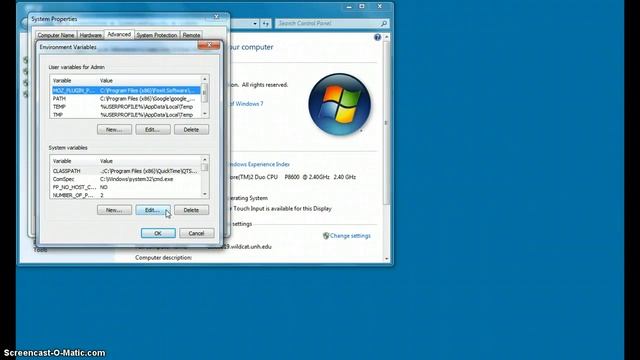Select TEMP user variable row

click(x=126, y=107)
